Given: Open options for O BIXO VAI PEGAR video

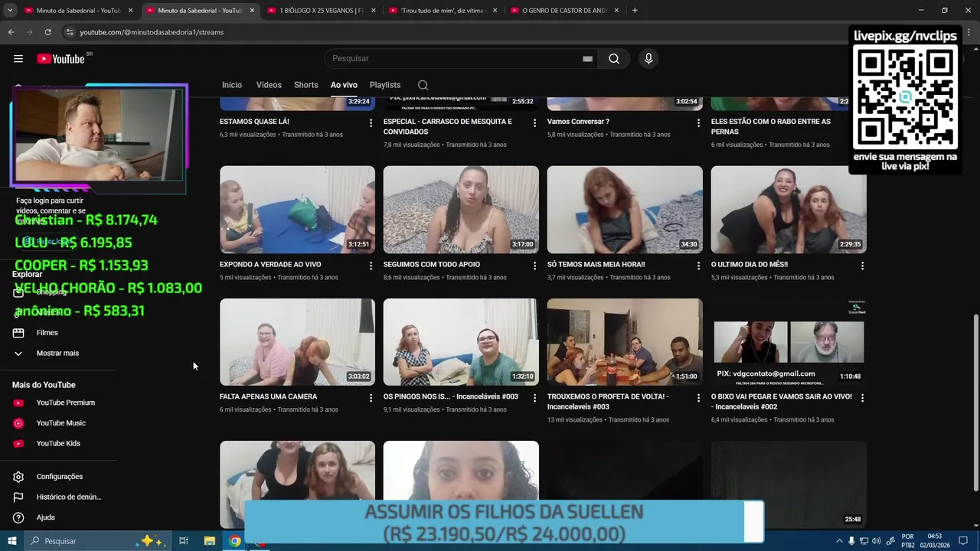Looking at the screenshot, I should coord(862,398).
